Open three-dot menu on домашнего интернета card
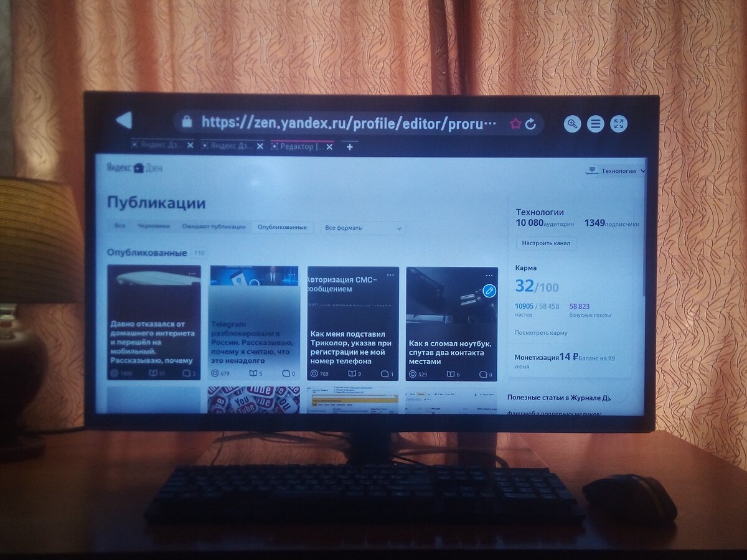 (x=192, y=274)
